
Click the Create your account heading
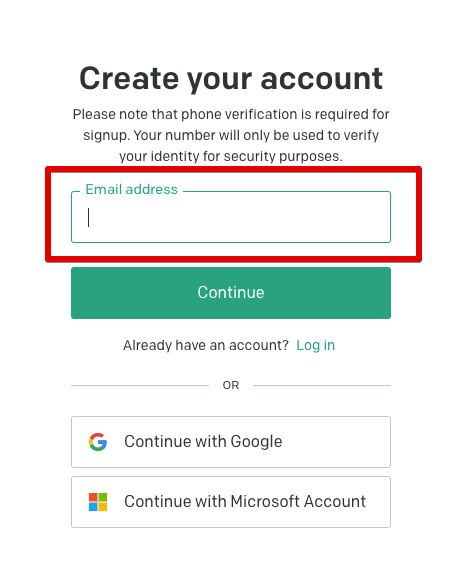(x=231, y=78)
